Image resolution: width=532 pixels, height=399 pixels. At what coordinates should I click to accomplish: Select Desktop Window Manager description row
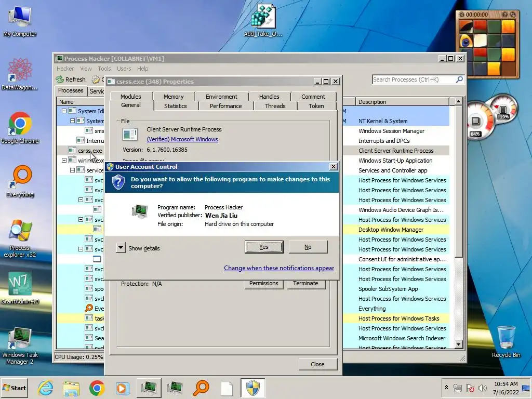(x=391, y=230)
